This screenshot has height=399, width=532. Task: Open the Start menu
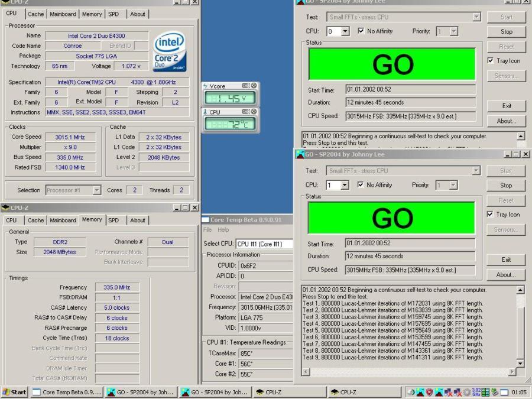tap(14, 392)
